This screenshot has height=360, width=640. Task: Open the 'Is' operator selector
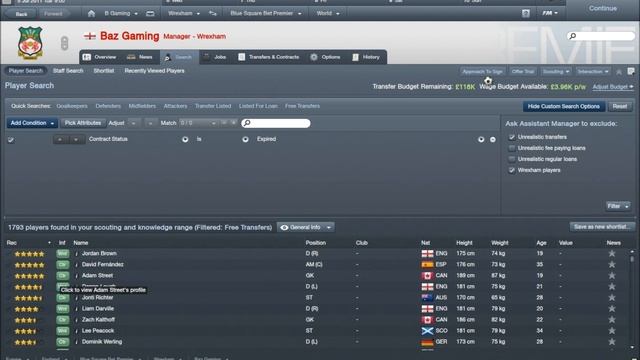(245, 139)
